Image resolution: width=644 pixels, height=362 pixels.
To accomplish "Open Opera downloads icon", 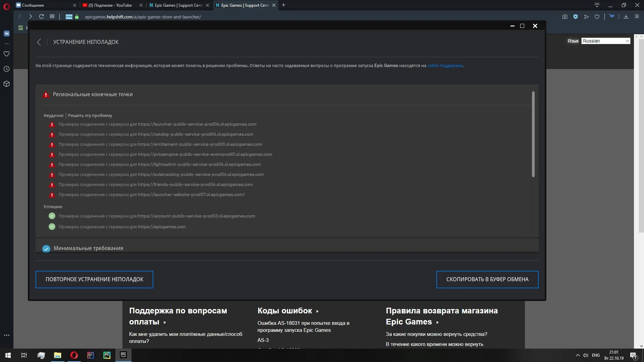I will pyautogui.click(x=626, y=17).
